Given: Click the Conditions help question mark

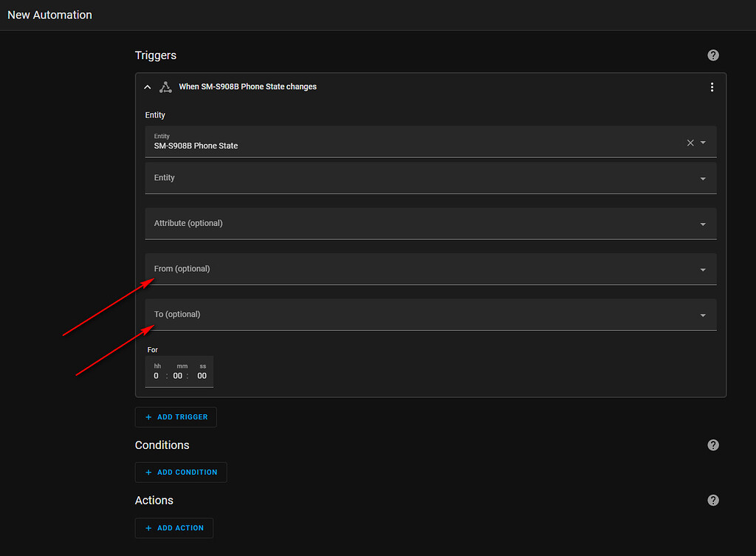Looking at the screenshot, I should click(x=712, y=445).
